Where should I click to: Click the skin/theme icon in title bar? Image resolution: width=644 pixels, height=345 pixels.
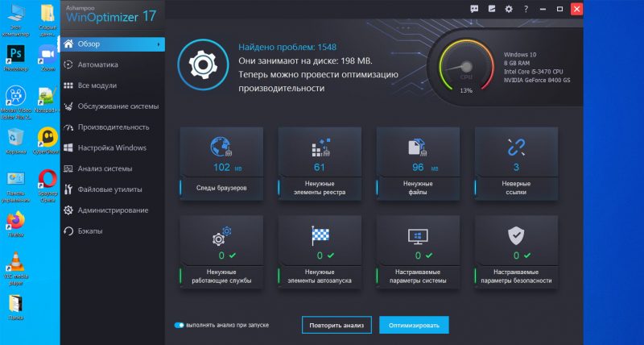coord(490,9)
